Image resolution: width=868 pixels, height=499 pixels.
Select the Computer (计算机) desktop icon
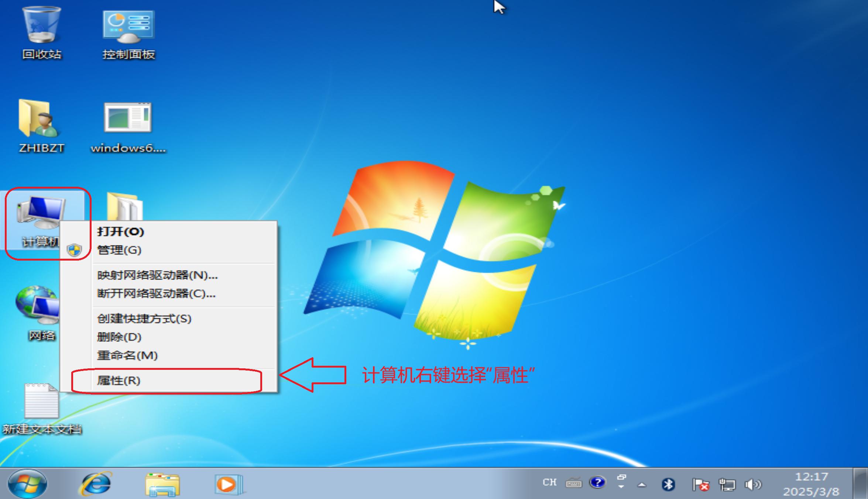[40, 221]
